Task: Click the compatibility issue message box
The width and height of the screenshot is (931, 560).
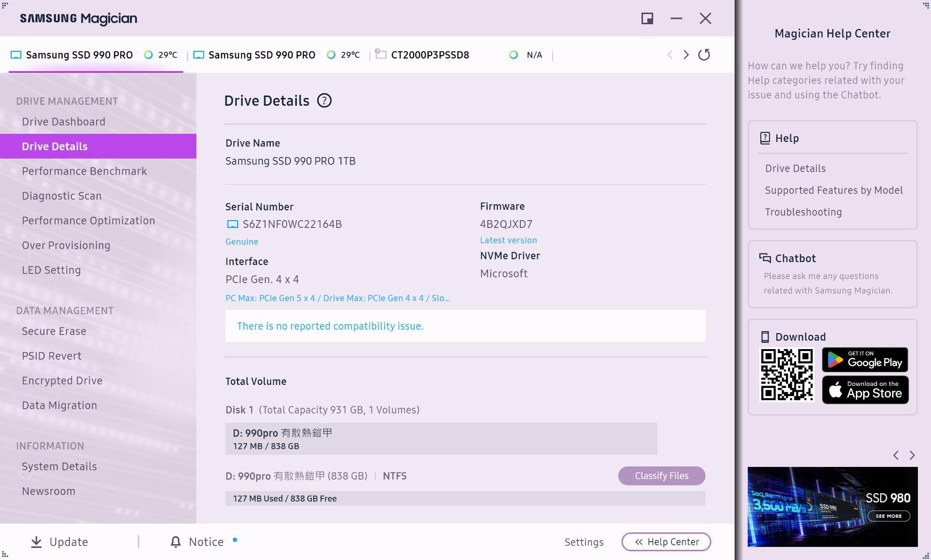Action: 465,326
